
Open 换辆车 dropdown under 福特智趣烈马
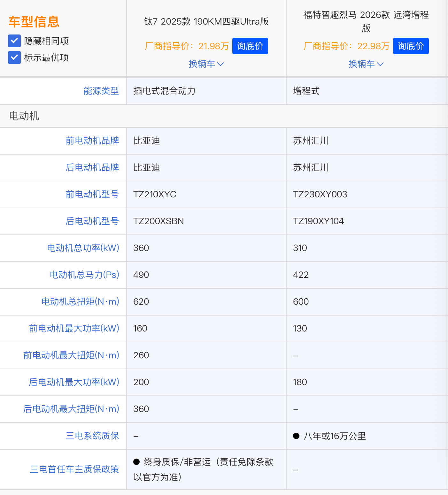tap(366, 64)
